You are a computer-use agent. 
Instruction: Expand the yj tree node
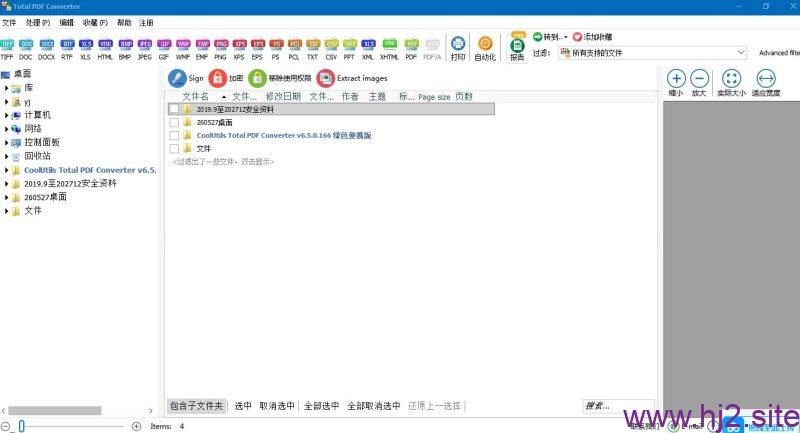pyautogui.click(x=6, y=102)
